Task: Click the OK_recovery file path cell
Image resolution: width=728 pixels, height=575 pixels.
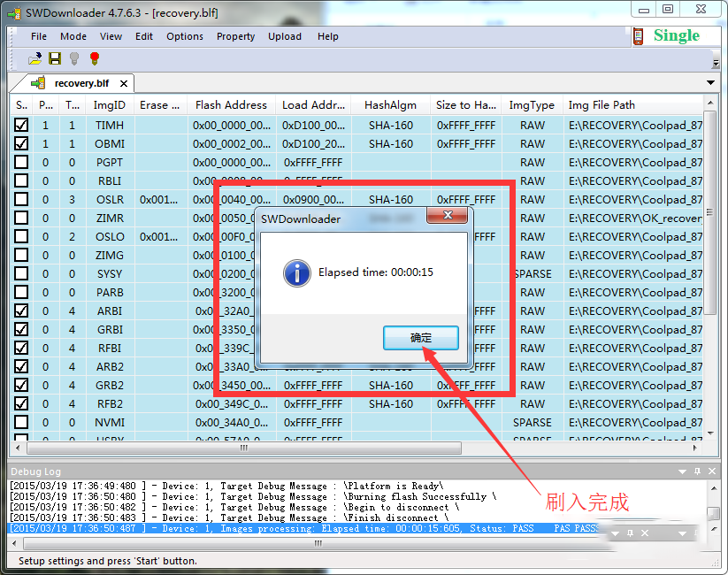Action: tap(635, 218)
